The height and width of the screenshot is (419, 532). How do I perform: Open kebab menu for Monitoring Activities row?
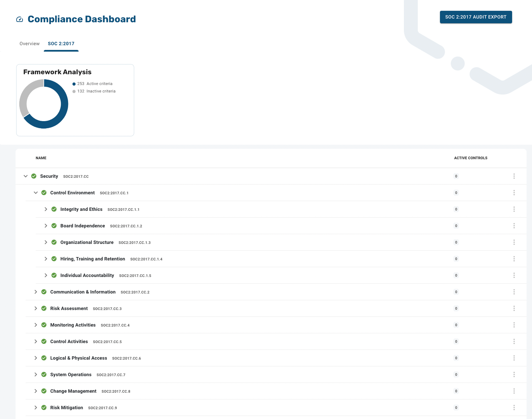[x=514, y=325]
